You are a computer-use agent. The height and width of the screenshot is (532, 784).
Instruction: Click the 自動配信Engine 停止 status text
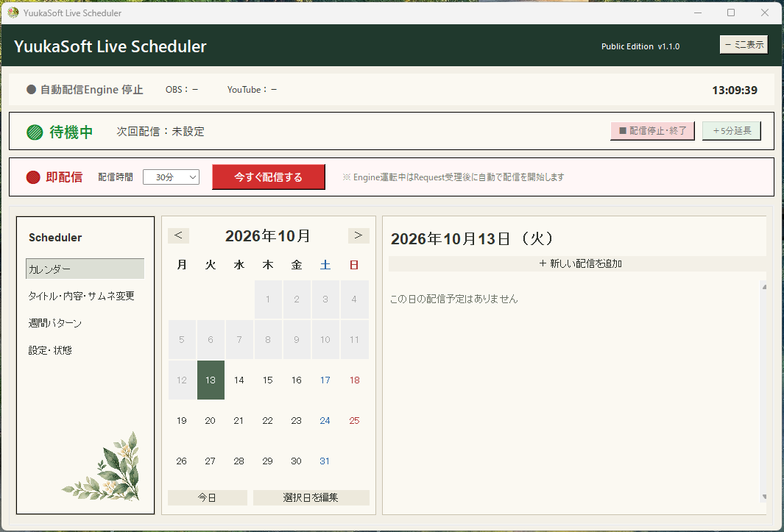92,90
